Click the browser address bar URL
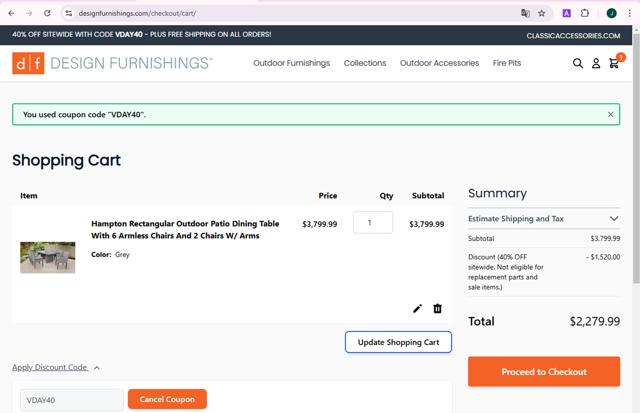This screenshot has width=640, height=413. (137, 13)
